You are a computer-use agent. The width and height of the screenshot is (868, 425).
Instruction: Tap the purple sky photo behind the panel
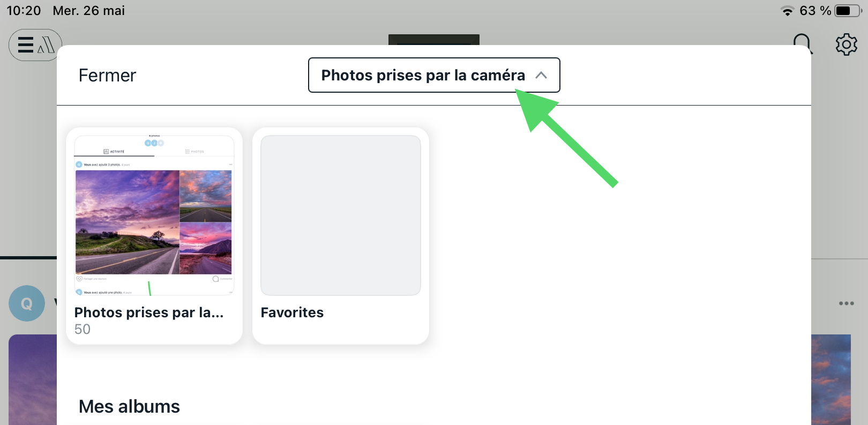[x=32, y=379]
